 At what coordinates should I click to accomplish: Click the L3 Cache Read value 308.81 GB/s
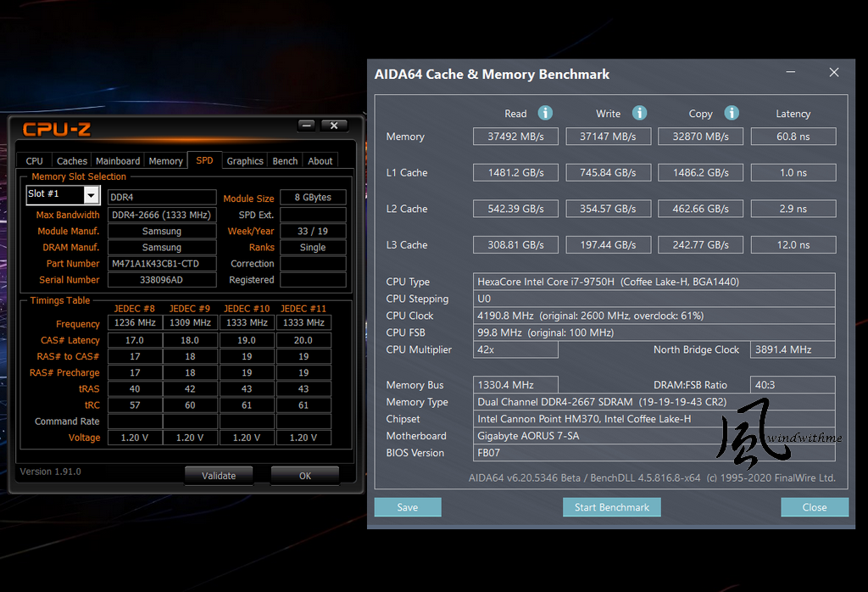[x=515, y=244]
